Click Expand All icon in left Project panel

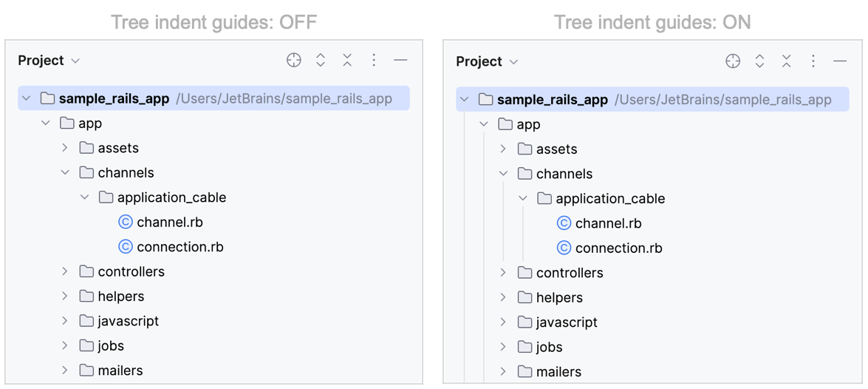coord(321,61)
